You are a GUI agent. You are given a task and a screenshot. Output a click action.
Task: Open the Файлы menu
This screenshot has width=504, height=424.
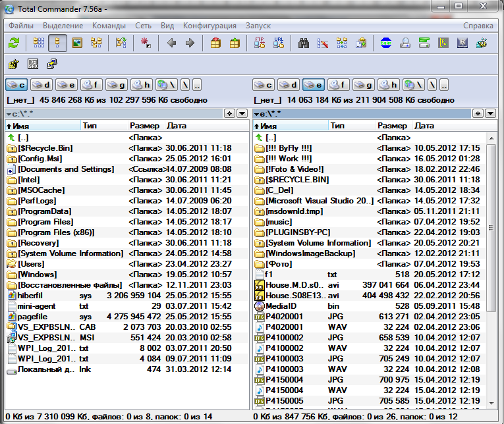pyautogui.click(x=21, y=26)
